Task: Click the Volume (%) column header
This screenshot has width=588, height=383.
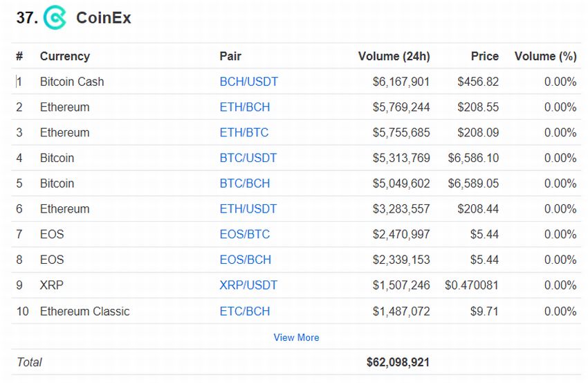Action: pyautogui.click(x=545, y=56)
